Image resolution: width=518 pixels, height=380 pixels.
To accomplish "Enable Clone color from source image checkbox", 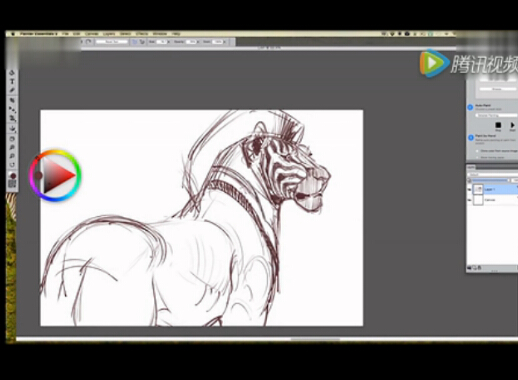I will pos(477,151).
